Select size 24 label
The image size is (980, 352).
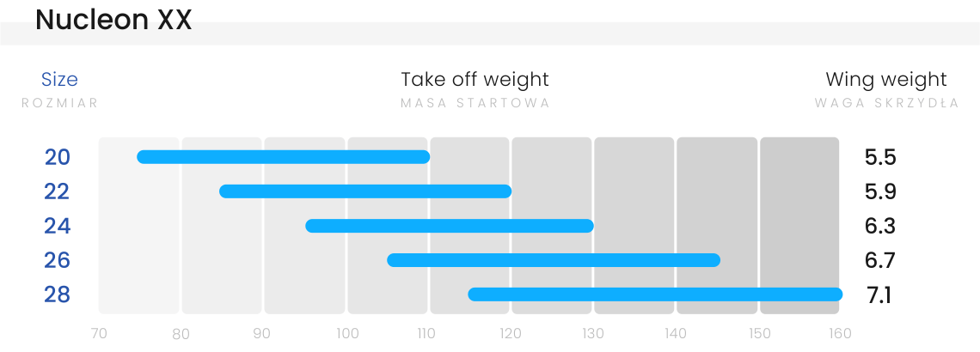coord(58,226)
